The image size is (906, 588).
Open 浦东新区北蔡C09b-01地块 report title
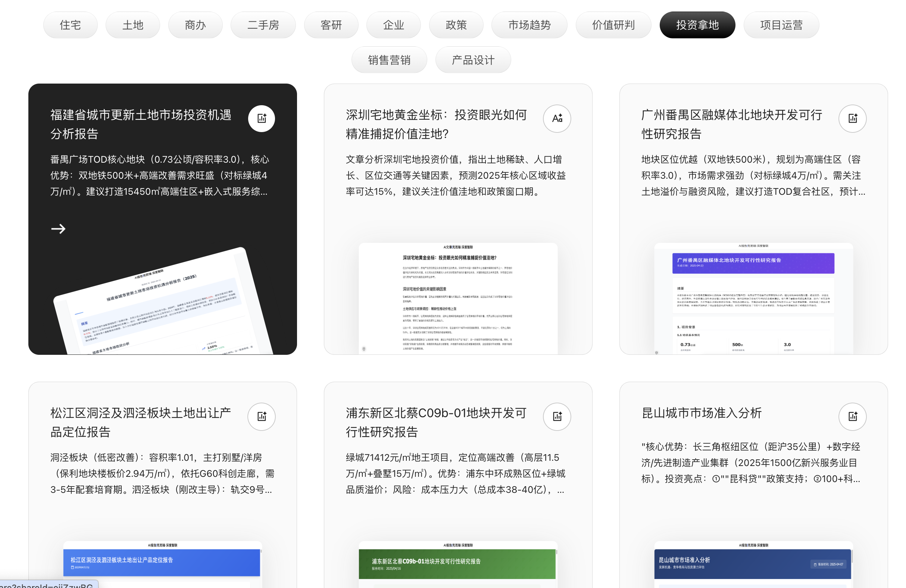(x=436, y=422)
